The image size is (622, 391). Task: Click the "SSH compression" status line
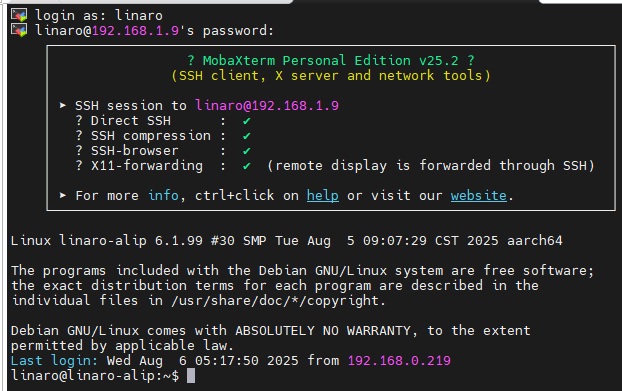click(163, 136)
